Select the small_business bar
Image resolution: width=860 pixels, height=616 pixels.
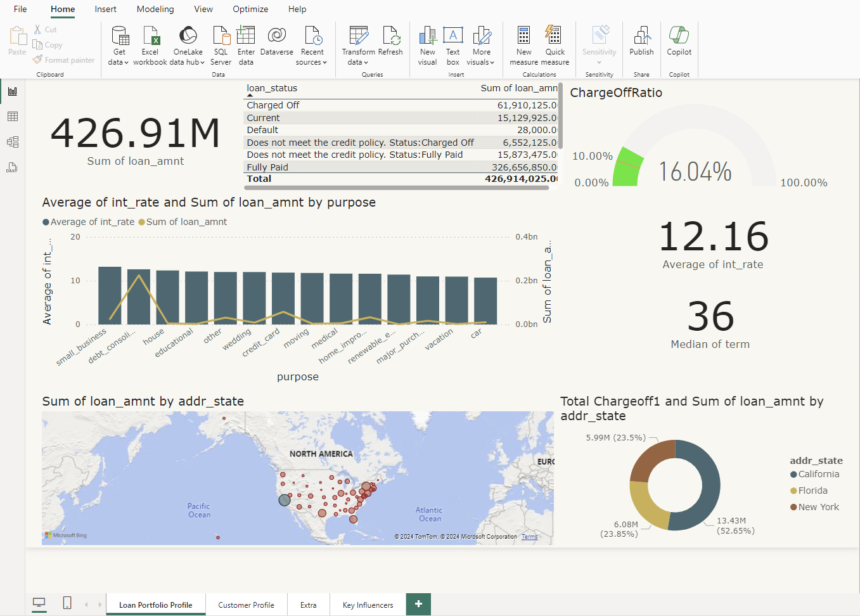point(110,295)
